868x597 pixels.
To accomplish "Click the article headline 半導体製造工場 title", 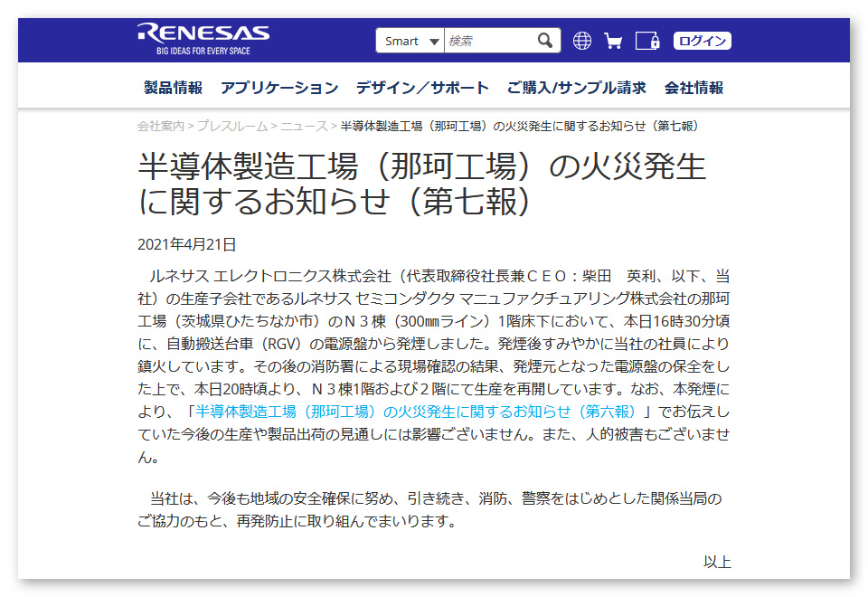I will click(x=422, y=184).
